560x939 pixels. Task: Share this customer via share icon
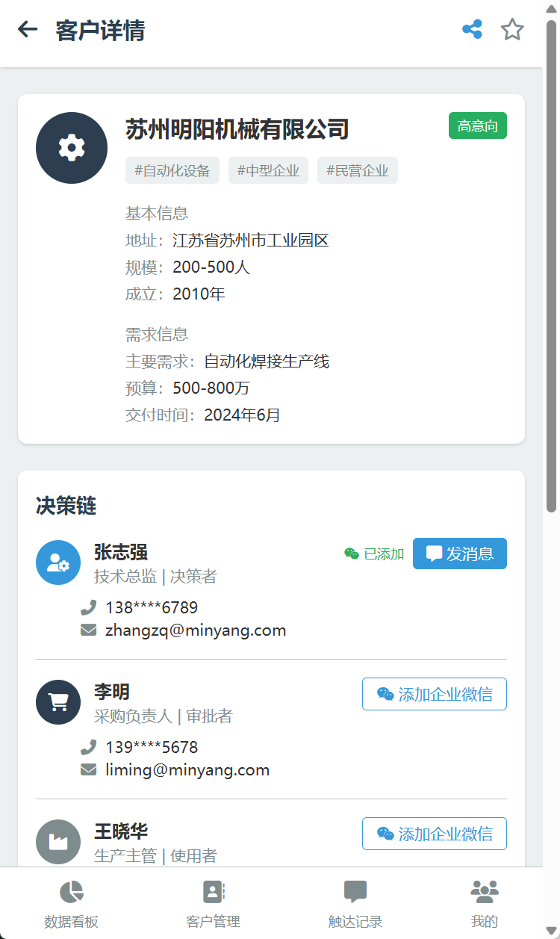pyautogui.click(x=472, y=30)
